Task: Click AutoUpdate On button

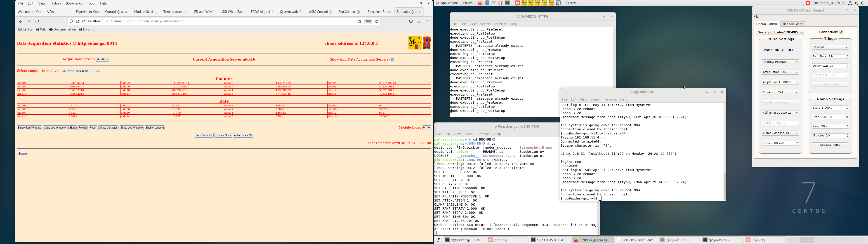Action: 243,136
